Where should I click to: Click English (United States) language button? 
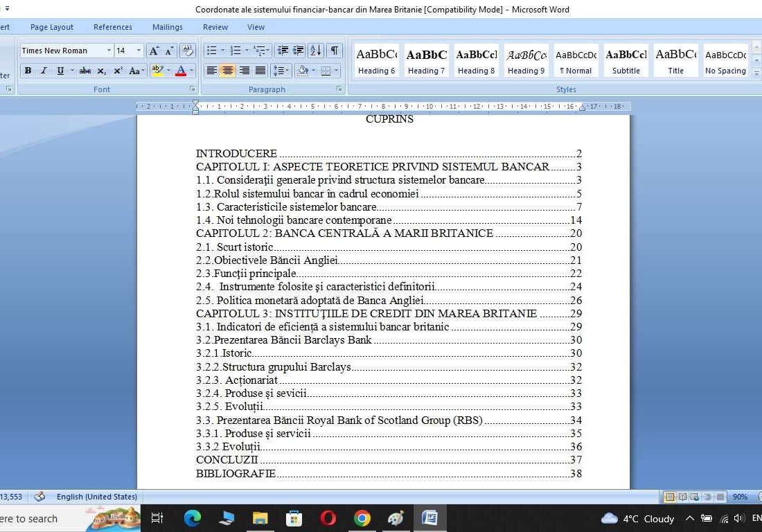[96, 497]
